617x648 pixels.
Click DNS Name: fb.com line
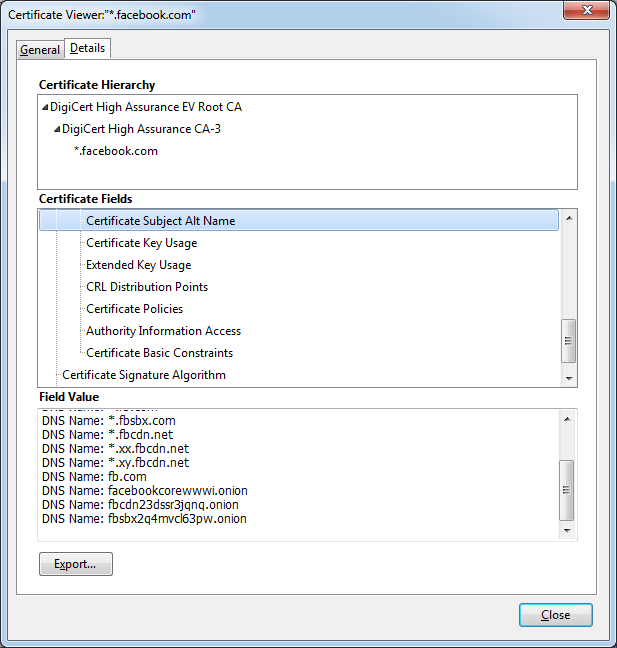tap(94, 477)
